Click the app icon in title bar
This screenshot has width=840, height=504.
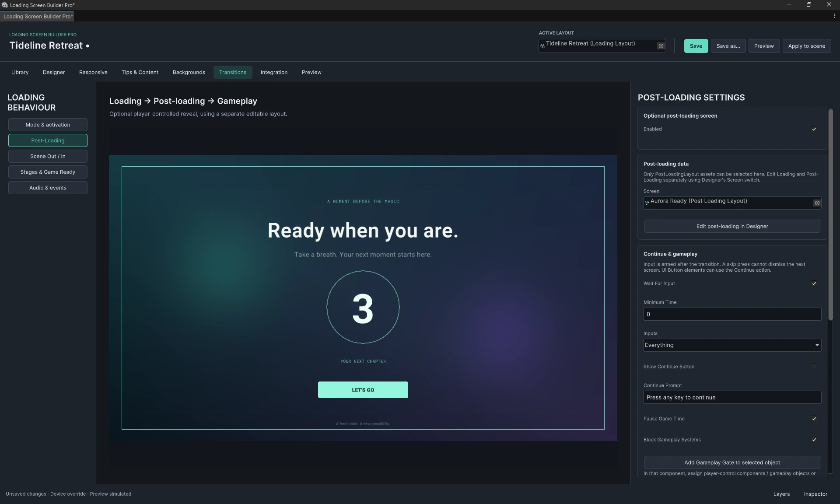pos(4,5)
